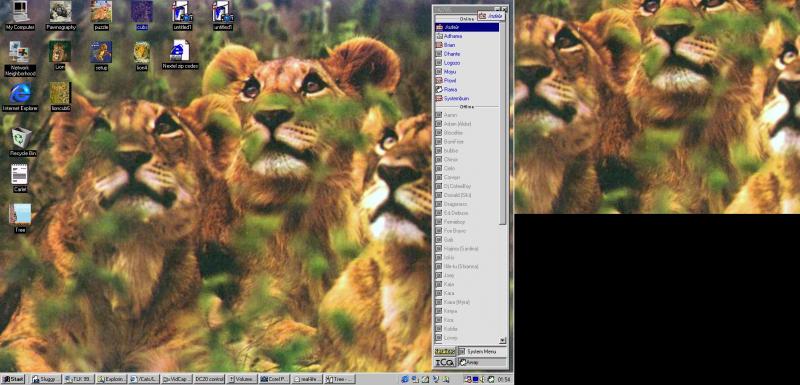Select the Tree desktop icon
The image size is (800, 385).
pos(20,219)
